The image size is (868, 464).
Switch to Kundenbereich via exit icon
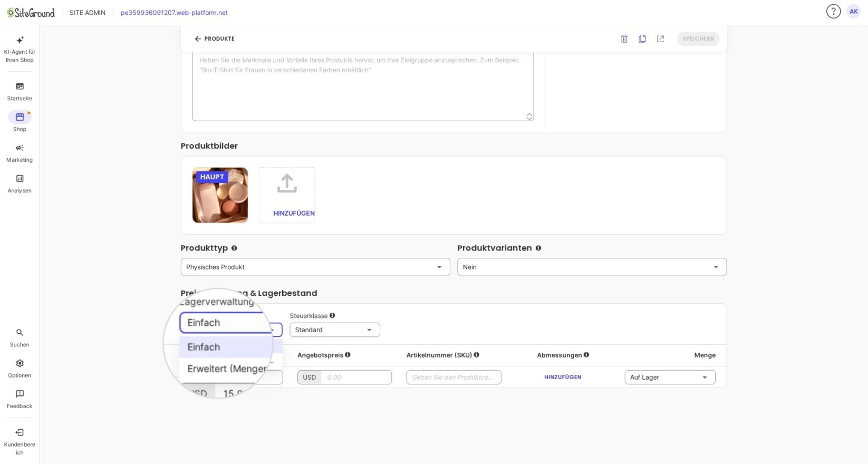coord(20,432)
